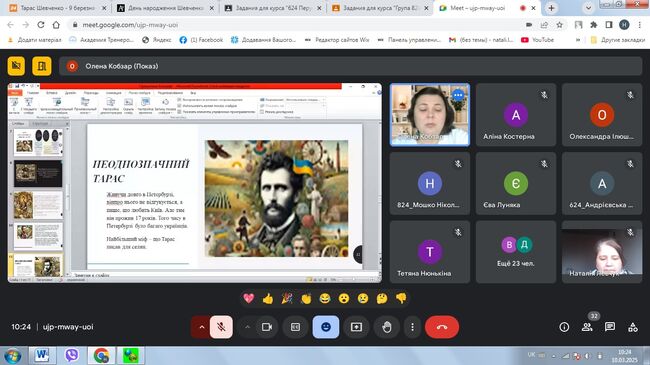Image resolution: width=650 pixels, height=365 pixels.
Task: Raise your hand in the meeting
Action: click(x=387, y=327)
